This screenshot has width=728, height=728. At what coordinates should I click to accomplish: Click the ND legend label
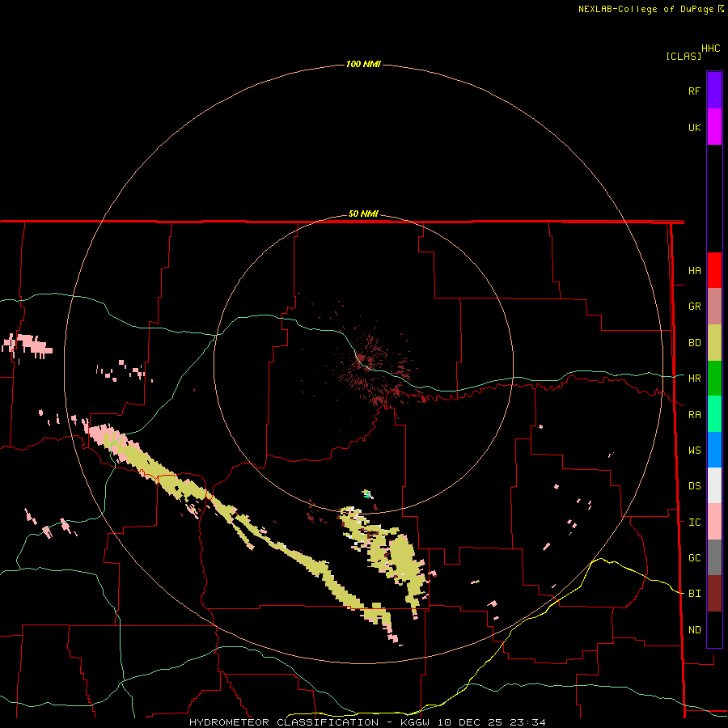(694, 630)
